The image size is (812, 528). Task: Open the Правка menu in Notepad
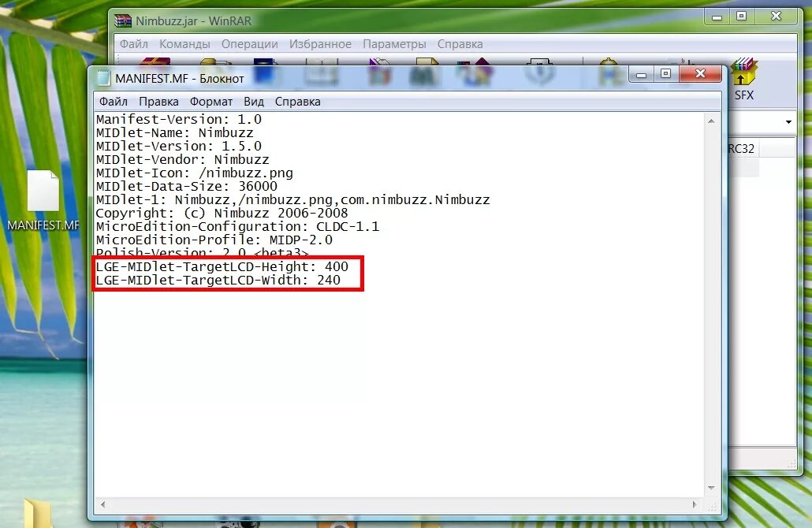coord(158,102)
